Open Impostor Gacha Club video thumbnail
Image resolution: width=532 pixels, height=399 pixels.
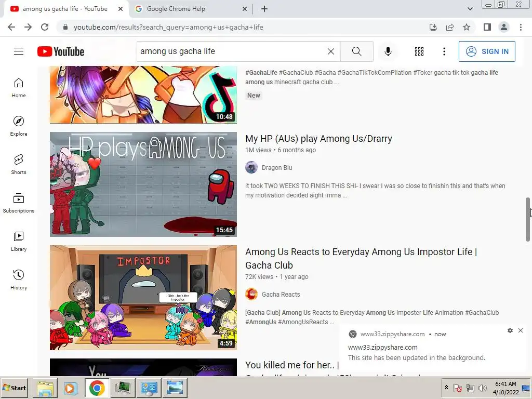point(143,298)
